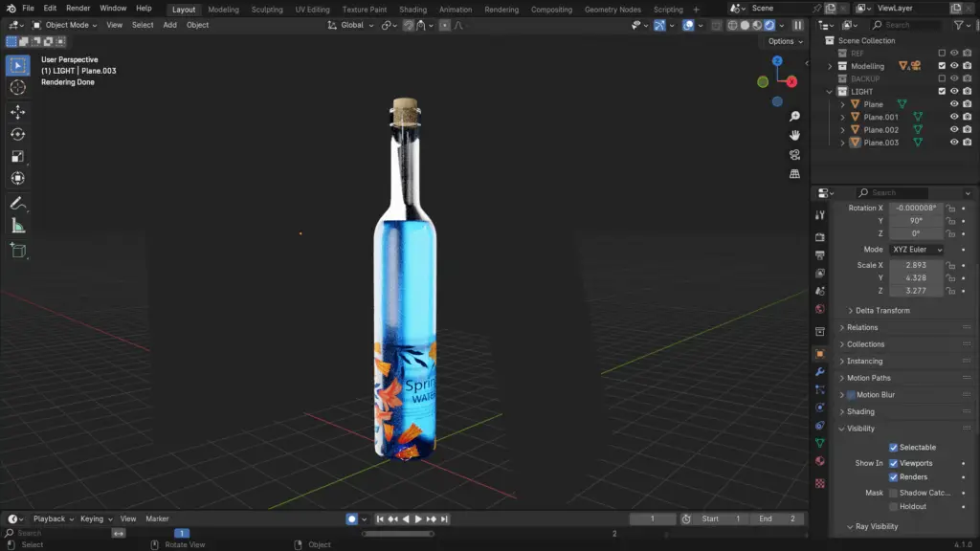Open the Object properties tab
The image size is (980, 551).
click(820, 354)
